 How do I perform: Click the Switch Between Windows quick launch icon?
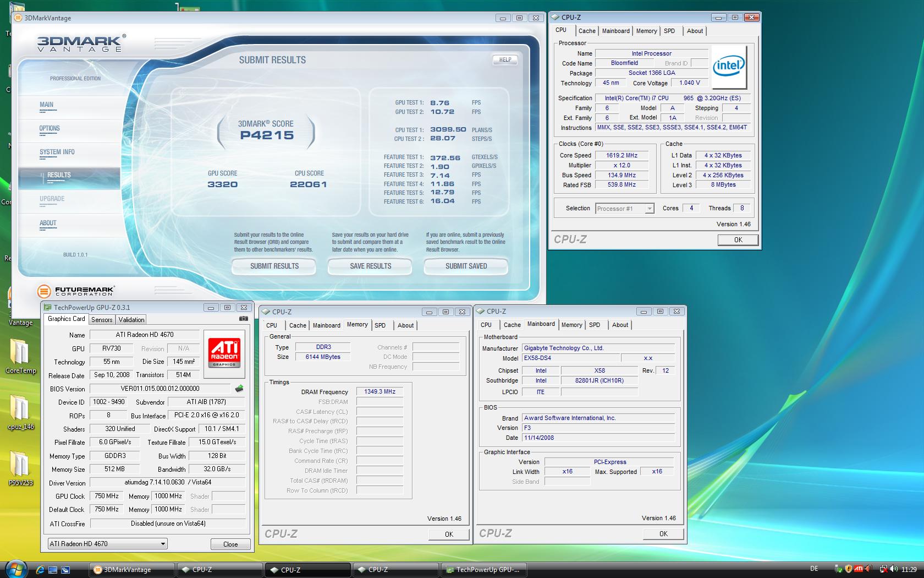(x=65, y=570)
